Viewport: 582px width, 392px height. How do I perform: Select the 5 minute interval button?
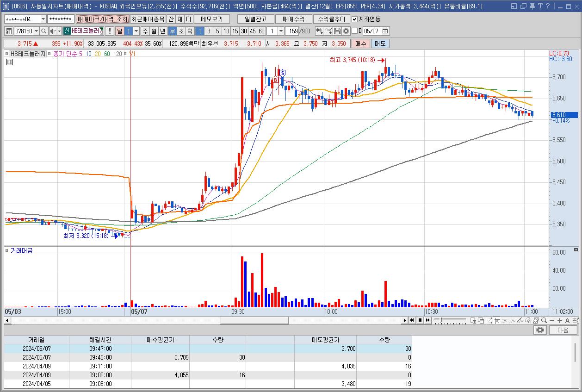click(217, 31)
